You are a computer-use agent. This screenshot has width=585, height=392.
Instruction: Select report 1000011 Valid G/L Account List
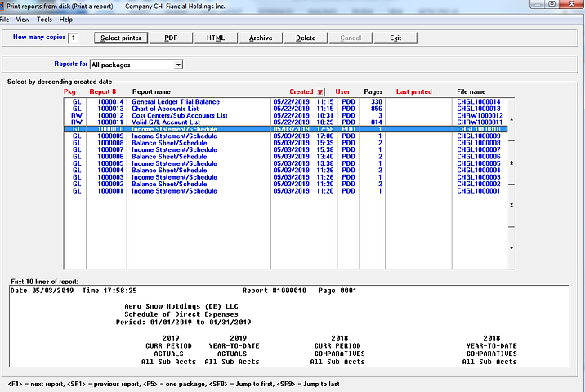tap(285, 122)
